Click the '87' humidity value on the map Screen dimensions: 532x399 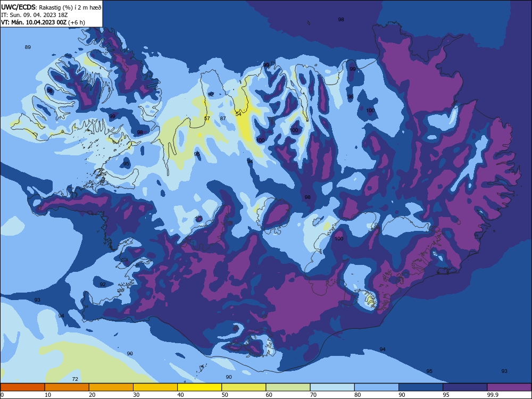tap(223, 119)
